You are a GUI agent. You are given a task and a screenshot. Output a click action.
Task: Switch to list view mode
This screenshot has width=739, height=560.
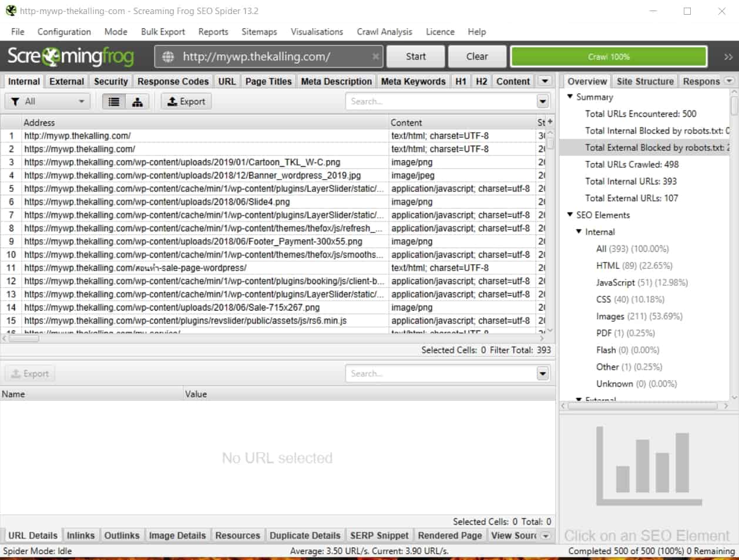coord(114,102)
